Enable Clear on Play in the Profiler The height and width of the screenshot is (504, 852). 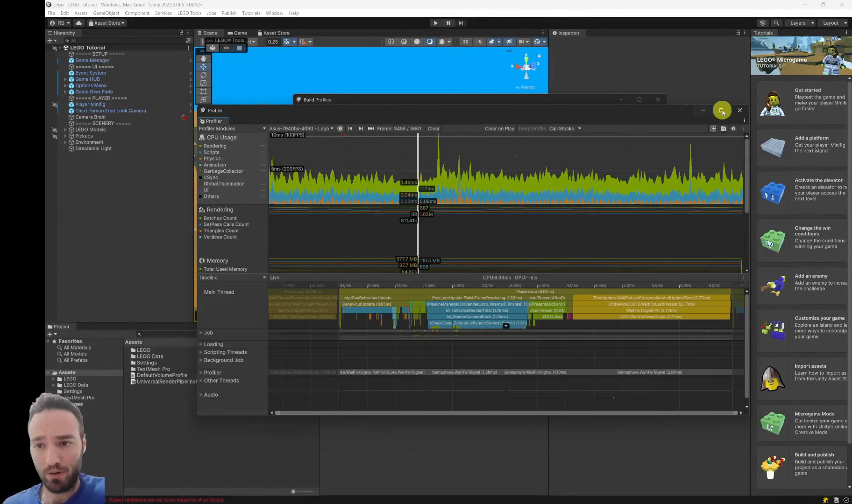pos(499,128)
